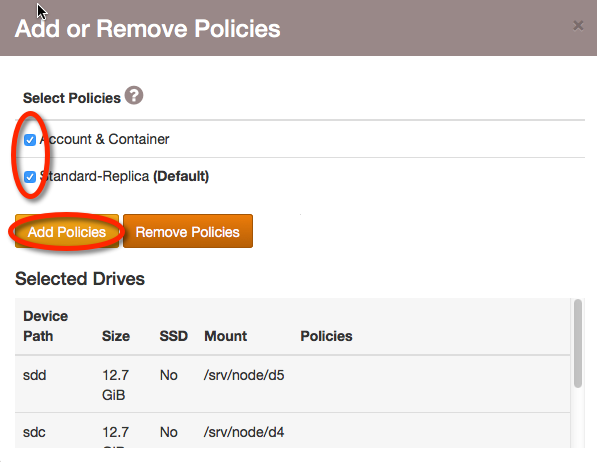Screen dimensions: 597x462
Task: Click the Selected Drives heading
Action: [80, 278]
